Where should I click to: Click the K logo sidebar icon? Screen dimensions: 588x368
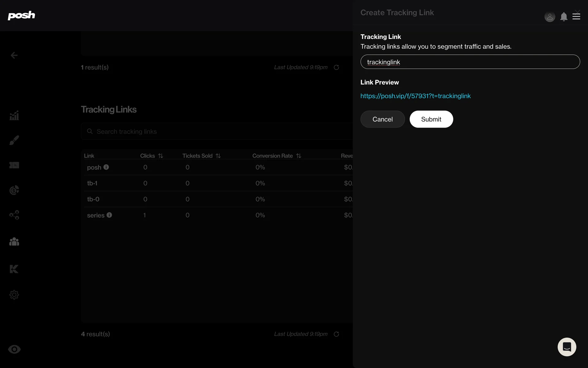point(14,269)
